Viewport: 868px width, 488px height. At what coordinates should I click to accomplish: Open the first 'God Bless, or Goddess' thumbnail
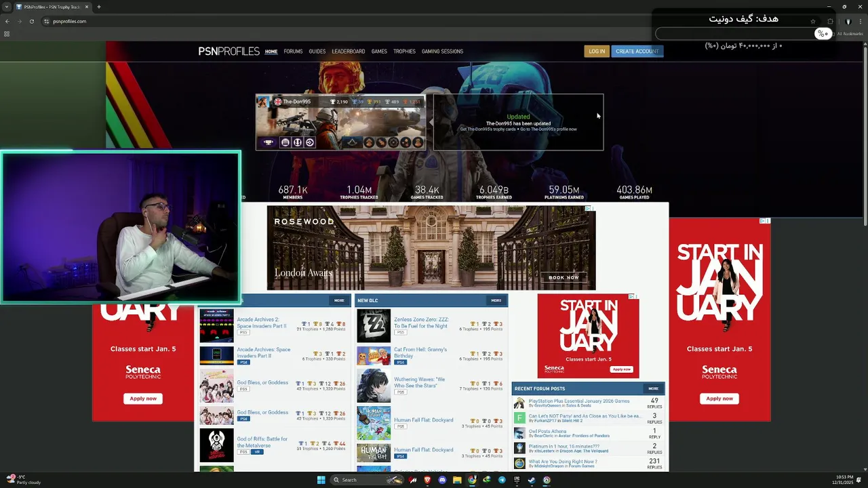pyautogui.click(x=216, y=386)
